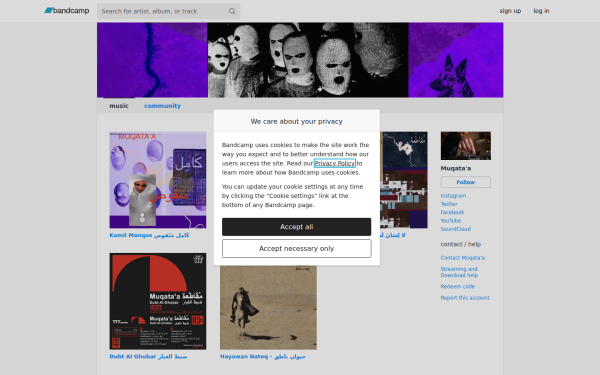Image resolution: width=600 pixels, height=375 pixels.
Task: Click the 'contact / help' heading
Action: click(x=460, y=244)
